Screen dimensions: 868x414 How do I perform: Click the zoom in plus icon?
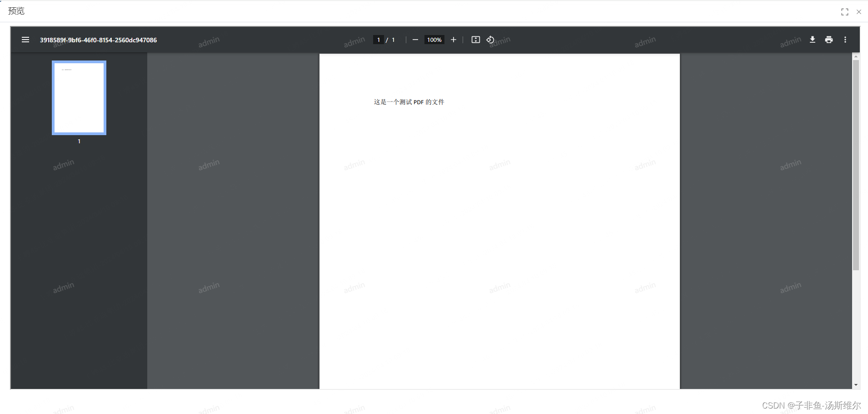453,40
